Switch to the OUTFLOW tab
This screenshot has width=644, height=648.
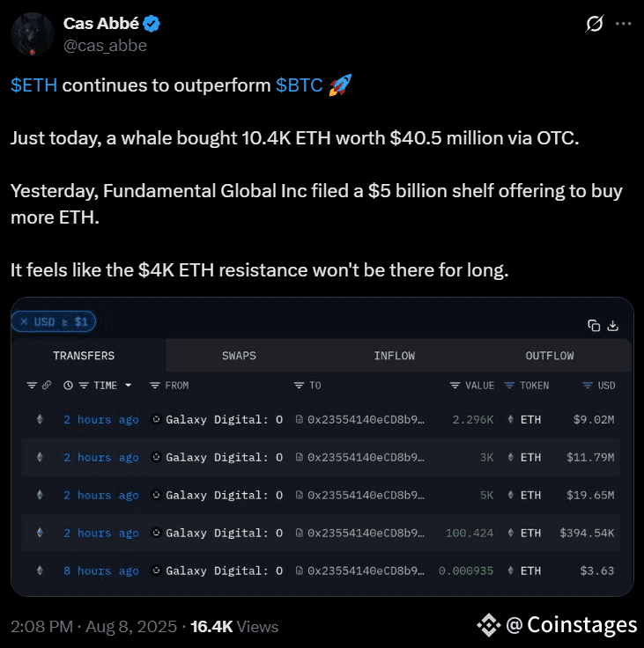[550, 356]
